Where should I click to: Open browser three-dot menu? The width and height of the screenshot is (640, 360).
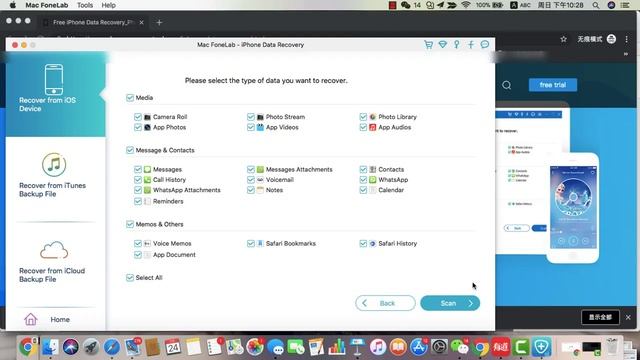click(627, 39)
